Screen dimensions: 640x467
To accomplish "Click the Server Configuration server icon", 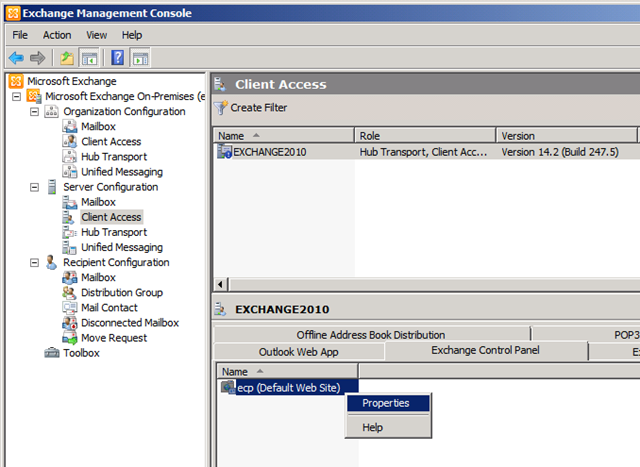I will tap(52, 187).
